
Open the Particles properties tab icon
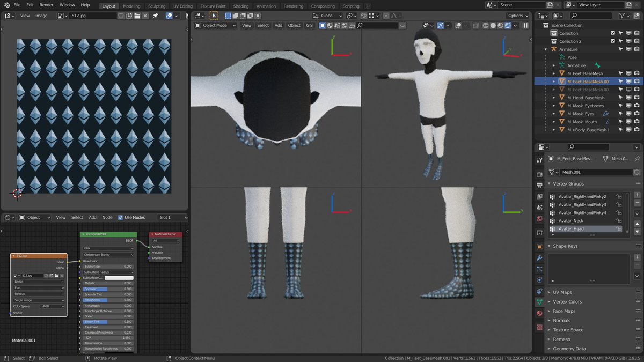[x=539, y=269]
